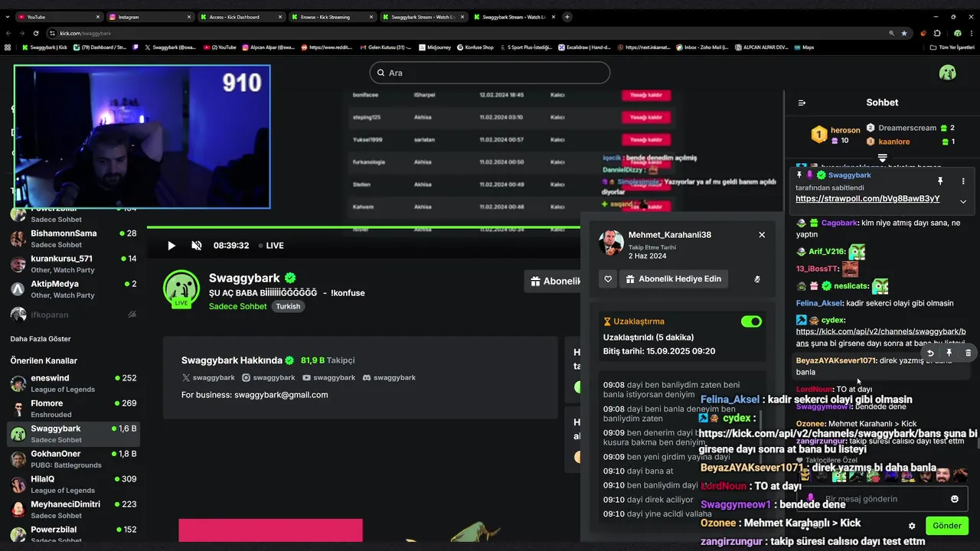
Task: Open Cagobark's profile from chat
Action: (x=839, y=223)
